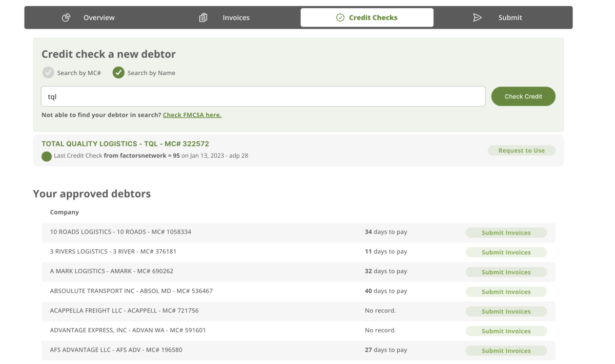
Task: Click the Check Credit button
Action: tap(523, 96)
